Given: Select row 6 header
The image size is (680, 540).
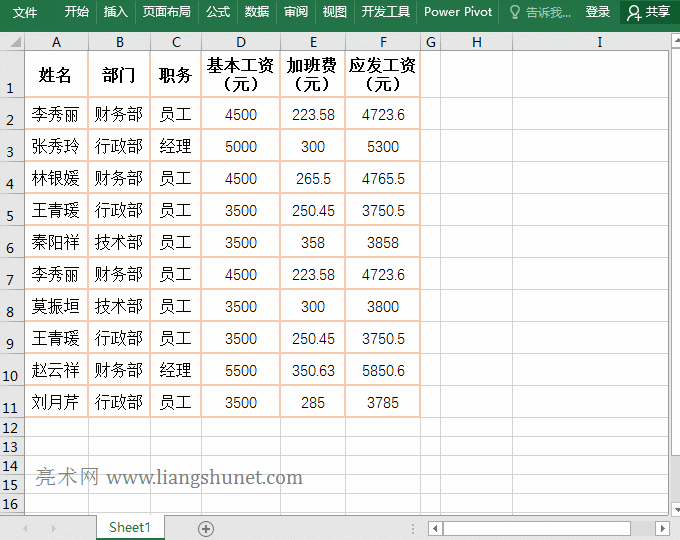Looking at the screenshot, I should click(12, 241).
